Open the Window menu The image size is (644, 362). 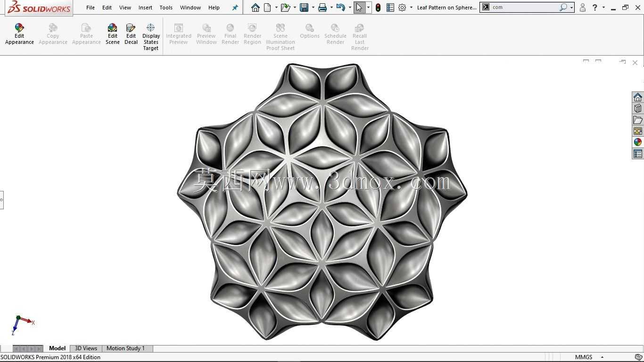click(190, 8)
